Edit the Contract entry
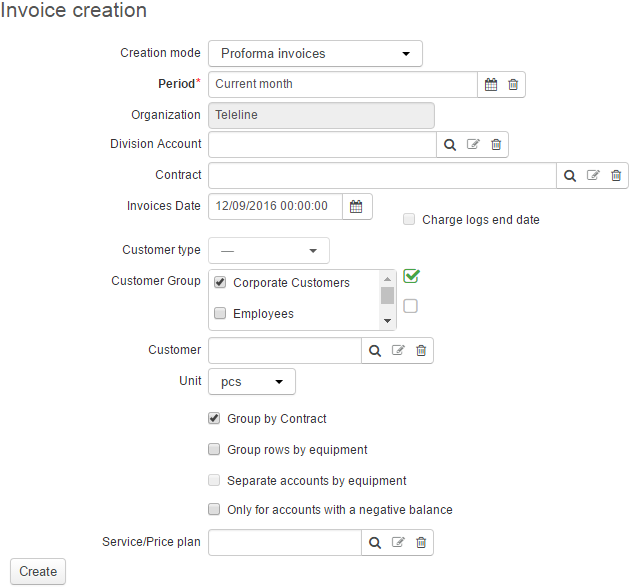This screenshot has width=631, height=587. point(593,175)
